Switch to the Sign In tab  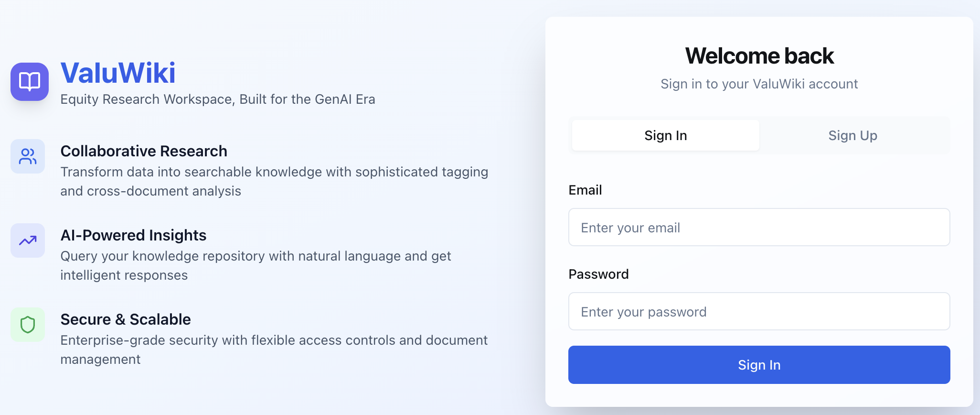(x=666, y=135)
